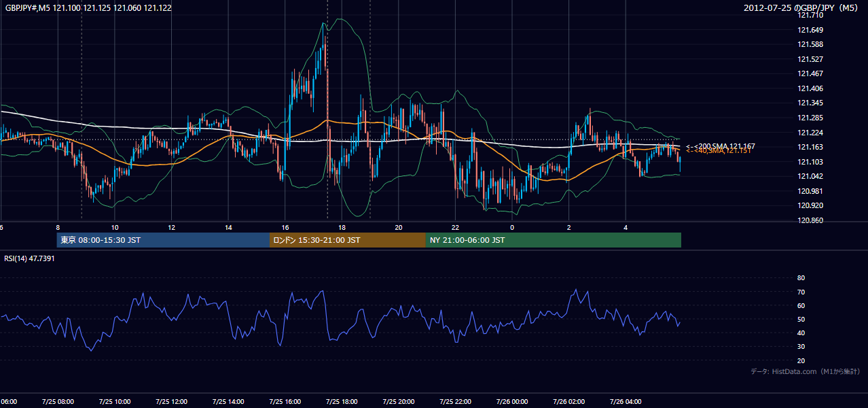
Task: Click price axis label 121.588
Action: (x=811, y=44)
